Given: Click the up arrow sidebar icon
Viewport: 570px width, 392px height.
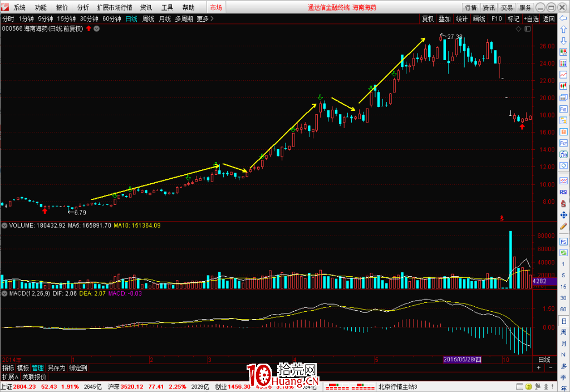Looking at the screenshot, I should click(563, 30).
